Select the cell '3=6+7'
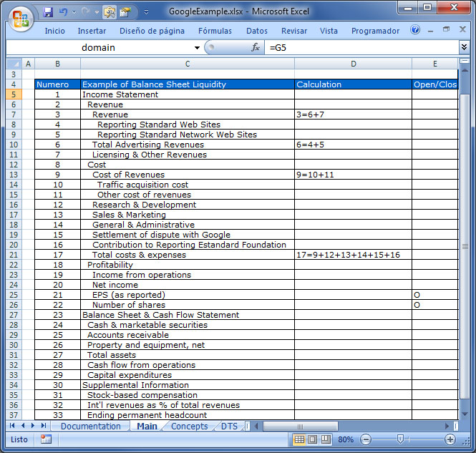 (x=353, y=115)
